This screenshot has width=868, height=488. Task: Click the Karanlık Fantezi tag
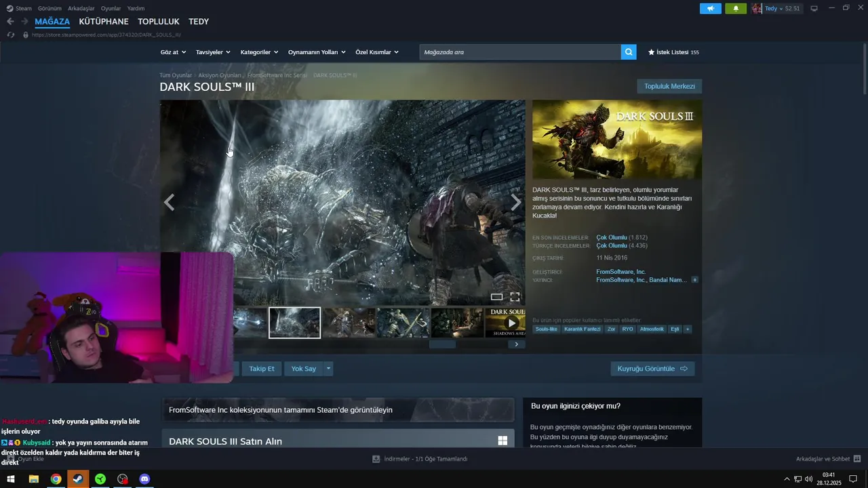(x=583, y=329)
